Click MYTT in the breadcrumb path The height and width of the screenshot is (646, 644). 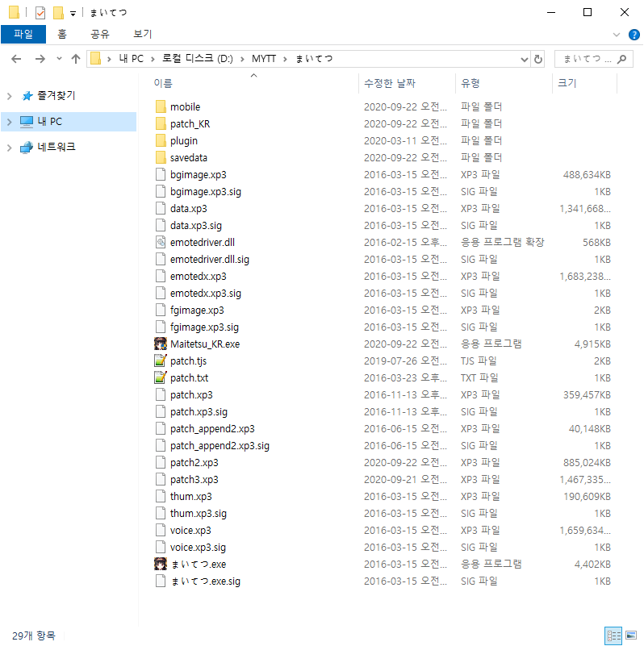(x=263, y=59)
